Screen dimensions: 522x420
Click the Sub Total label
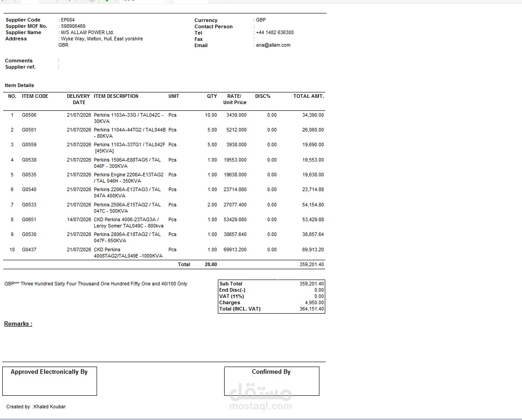(231, 284)
